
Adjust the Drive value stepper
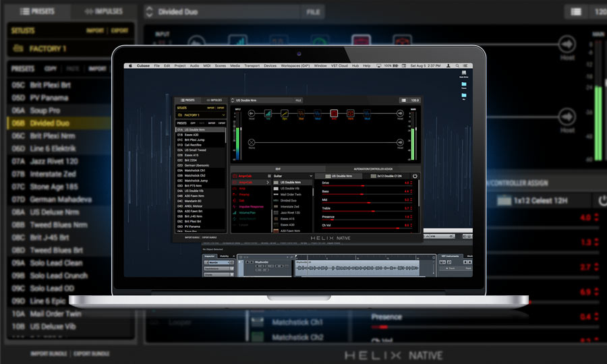click(x=411, y=183)
